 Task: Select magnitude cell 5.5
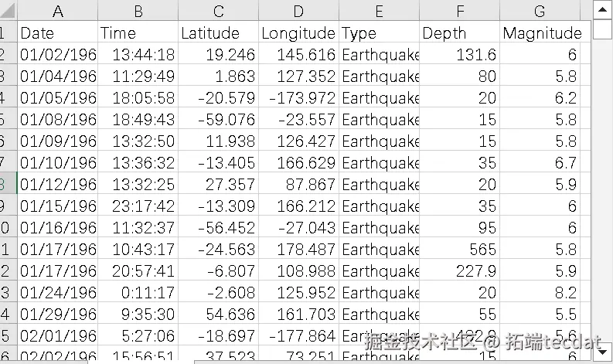click(x=540, y=313)
